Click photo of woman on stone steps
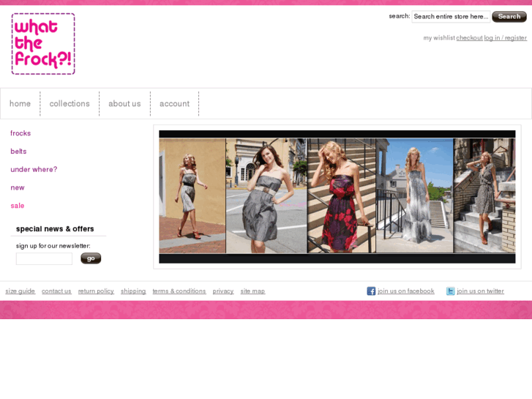This screenshot has height=399, width=532. coord(484,195)
